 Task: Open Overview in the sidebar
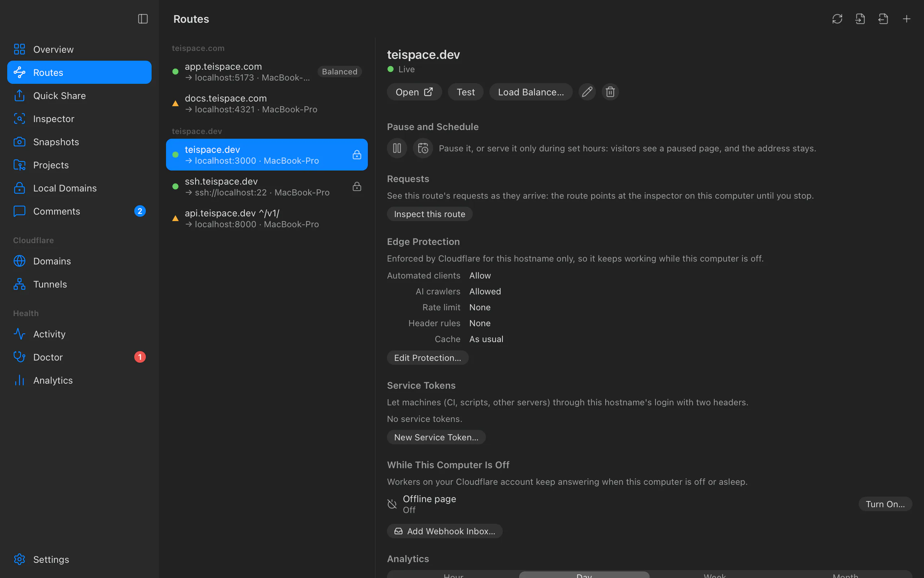pyautogui.click(x=79, y=49)
